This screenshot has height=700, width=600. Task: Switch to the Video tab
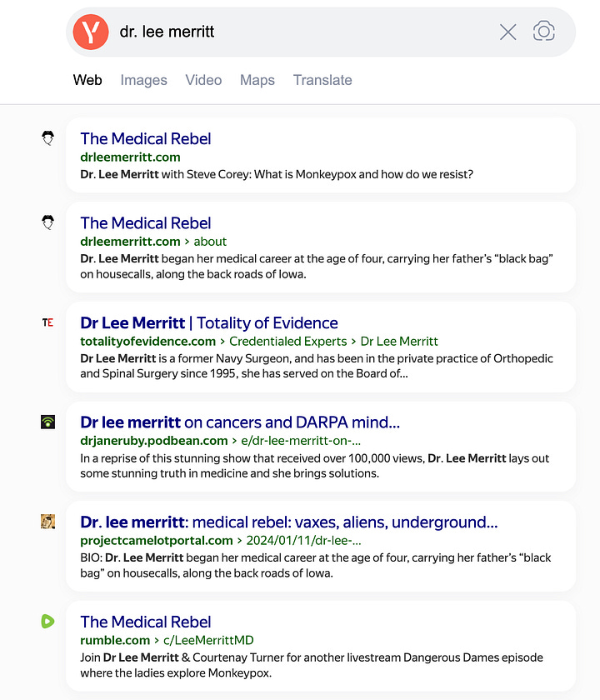coord(203,80)
